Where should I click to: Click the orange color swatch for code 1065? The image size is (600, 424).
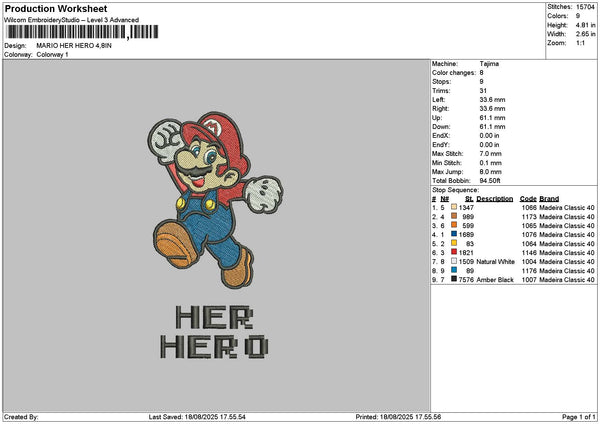point(454,225)
